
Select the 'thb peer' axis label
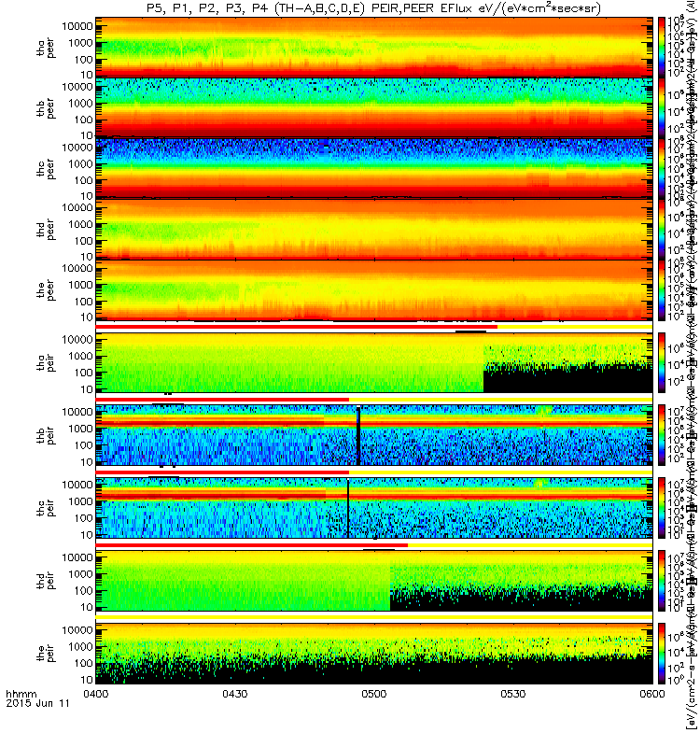[45, 108]
